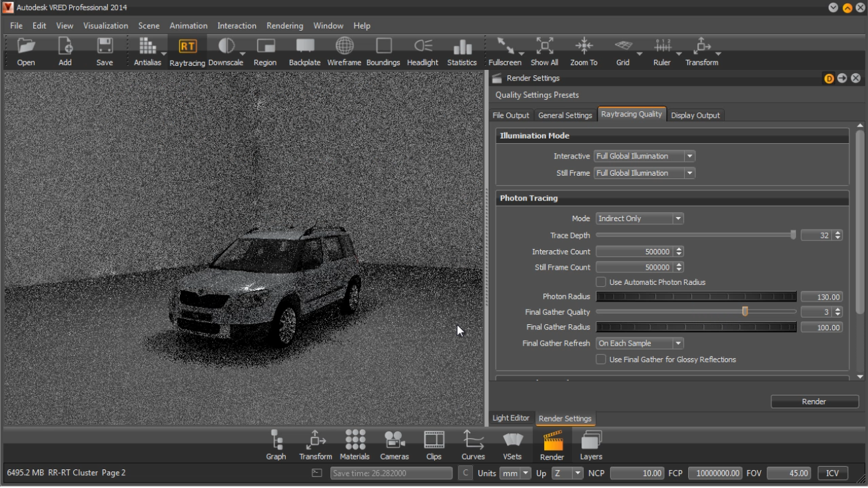The height and width of the screenshot is (488, 868).
Task: Open the Transform module in the bottom bar
Action: pos(315,445)
